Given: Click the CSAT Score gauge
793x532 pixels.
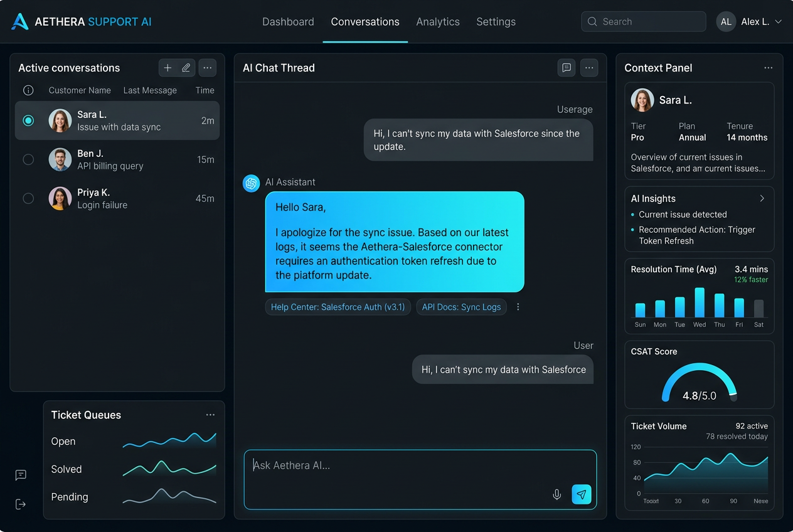Looking at the screenshot, I should pos(700,381).
